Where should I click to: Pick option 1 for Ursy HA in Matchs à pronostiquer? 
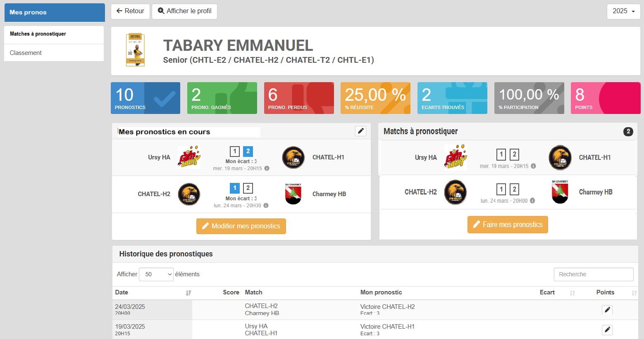click(x=501, y=154)
